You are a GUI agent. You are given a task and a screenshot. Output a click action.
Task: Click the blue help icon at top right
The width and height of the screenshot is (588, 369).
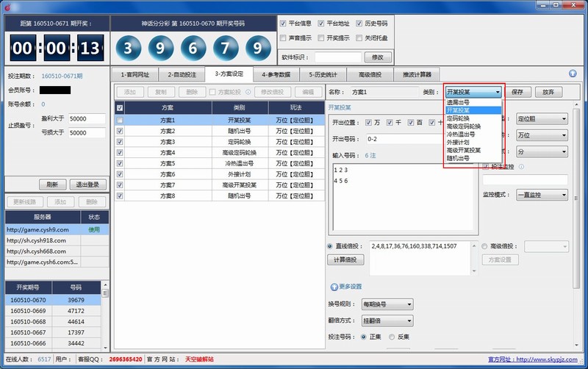pos(573,74)
